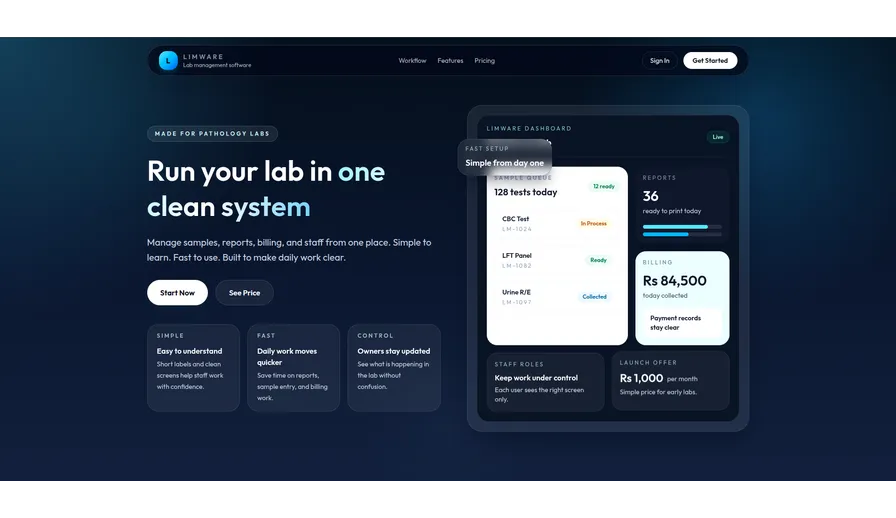
Task: Click the 128 tests today heading
Action: 526,192
